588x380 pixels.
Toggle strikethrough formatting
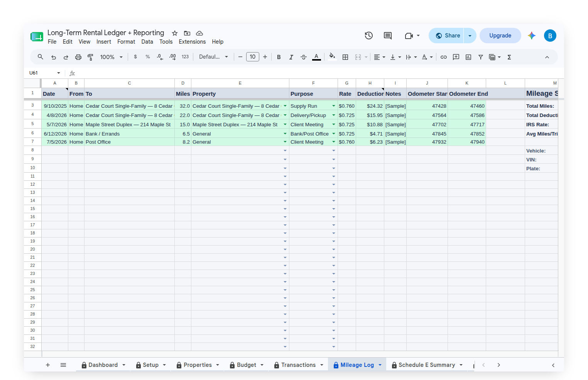click(x=304, y=57)
